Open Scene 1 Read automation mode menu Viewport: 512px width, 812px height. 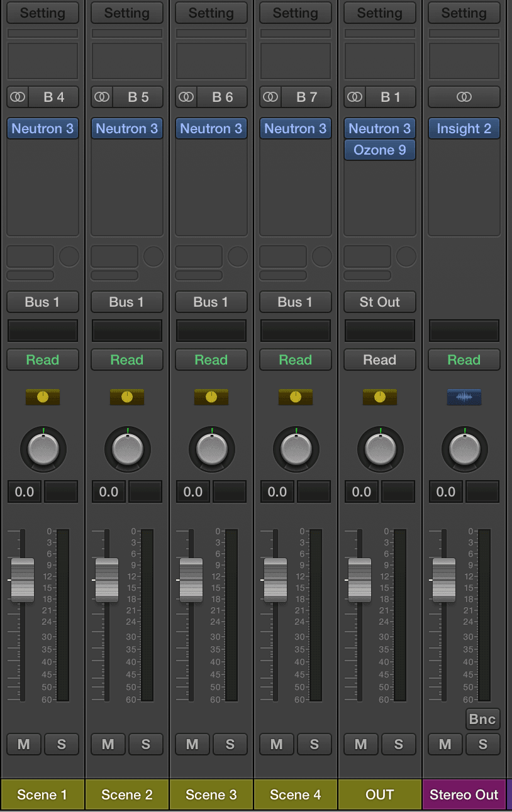[43, 359]
